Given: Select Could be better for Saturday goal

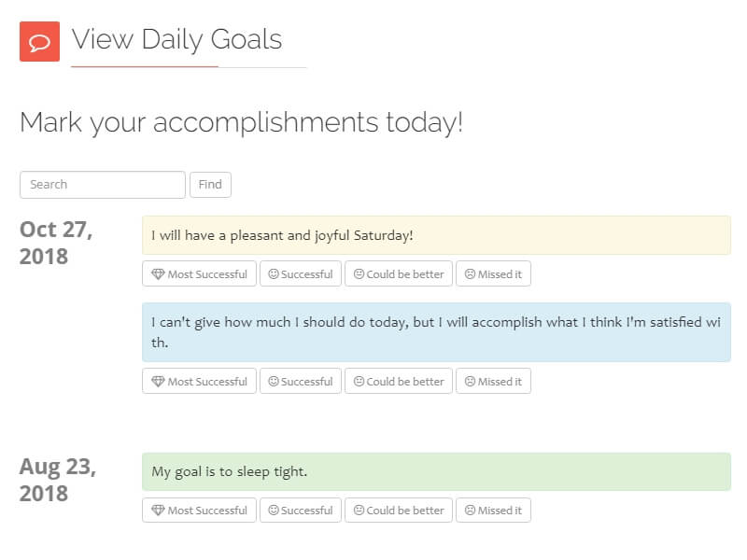Looking at the screenshot, I should [399, 273].
